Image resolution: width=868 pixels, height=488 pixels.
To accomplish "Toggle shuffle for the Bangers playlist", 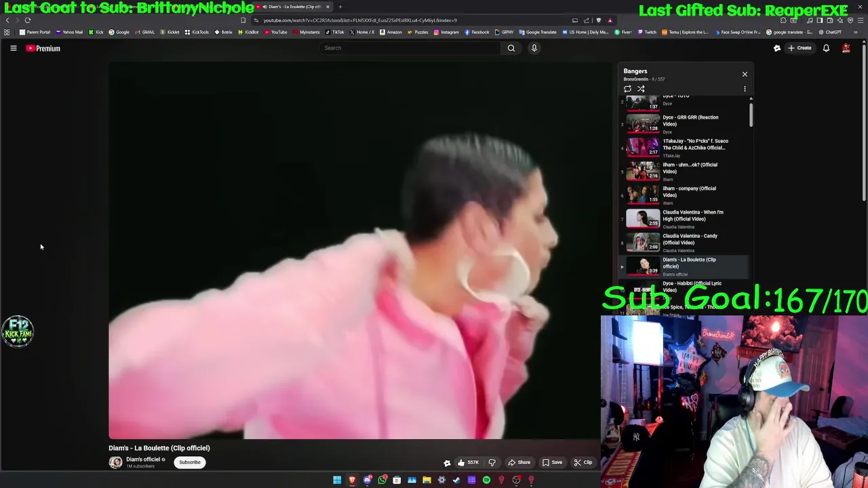I will [641, 89].
